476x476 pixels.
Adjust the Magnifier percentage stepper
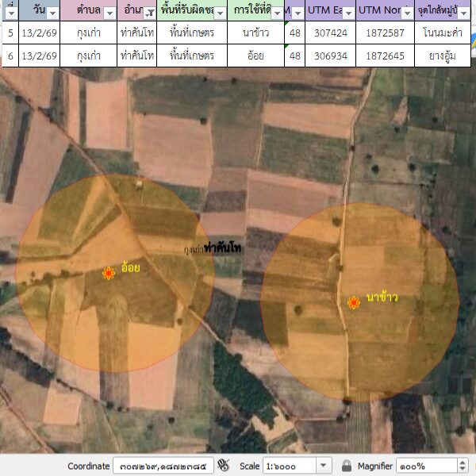click(x=463, y=466)
